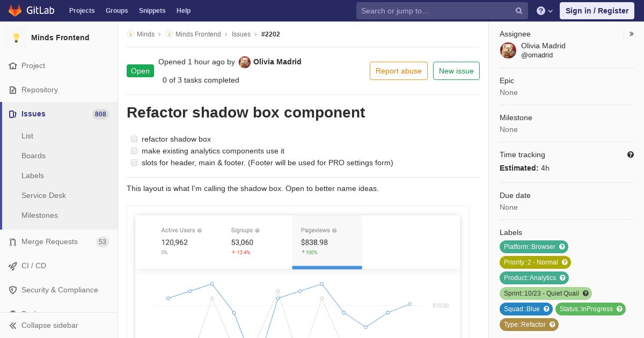
Task: Click assignee Olivia Madrid avatar in sidebar
Action: (508, 50)
